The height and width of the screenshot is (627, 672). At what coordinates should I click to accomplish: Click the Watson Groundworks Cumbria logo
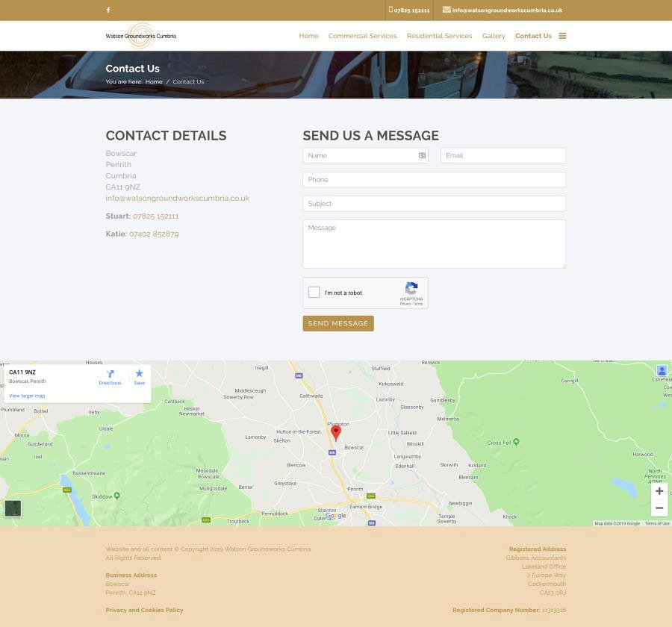(140, 36)
